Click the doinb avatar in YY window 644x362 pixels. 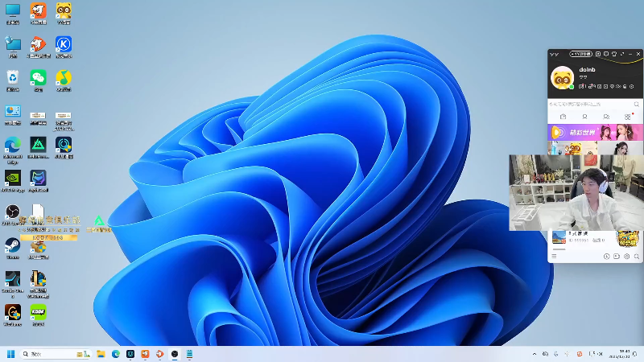562,77
